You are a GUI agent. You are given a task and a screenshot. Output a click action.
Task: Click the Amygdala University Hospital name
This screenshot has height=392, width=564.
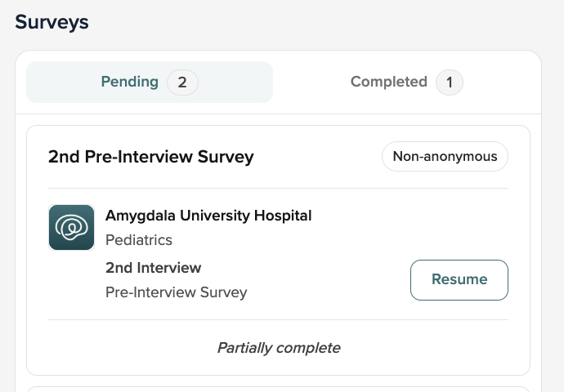tap(208, 216)
